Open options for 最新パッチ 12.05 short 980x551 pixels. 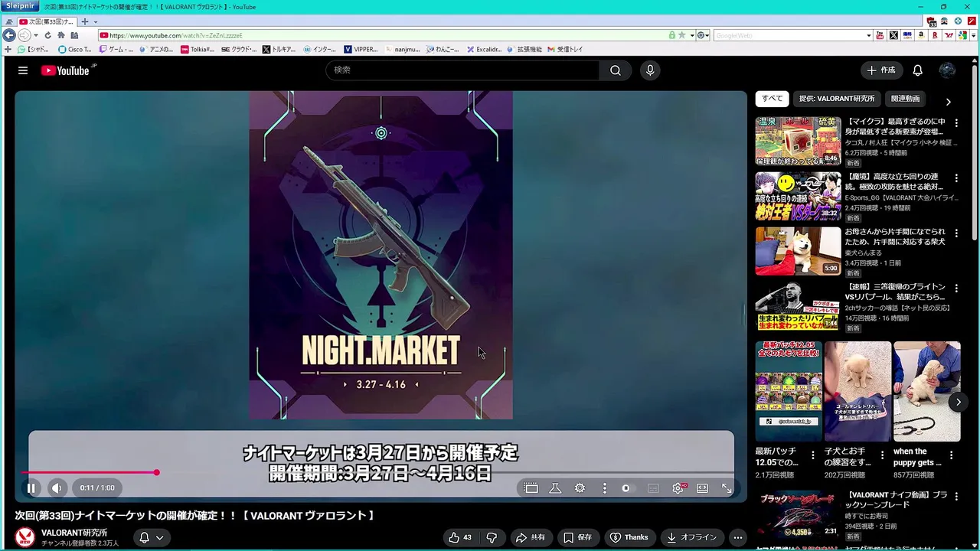click(814, 455)
